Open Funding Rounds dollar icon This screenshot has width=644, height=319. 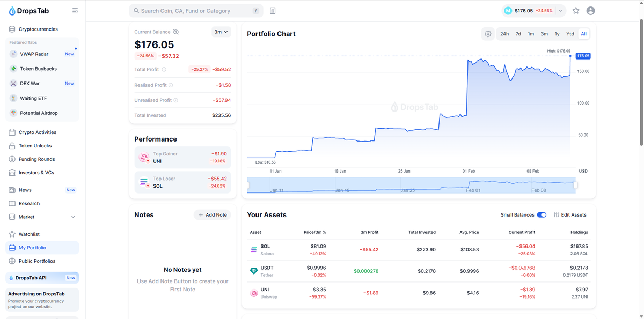pos(12,159)
